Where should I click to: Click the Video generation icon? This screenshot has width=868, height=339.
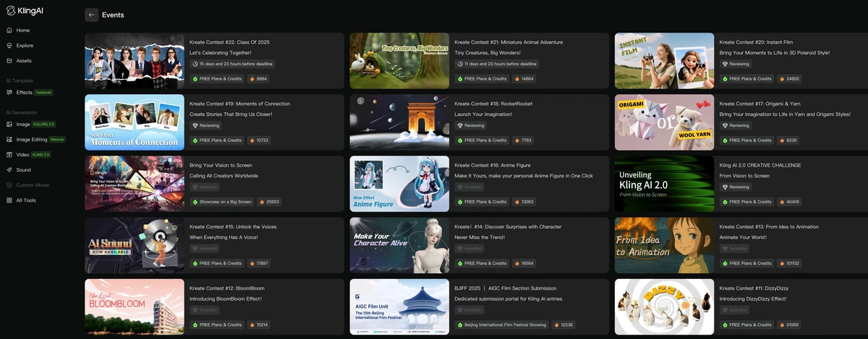coord(9,154)
